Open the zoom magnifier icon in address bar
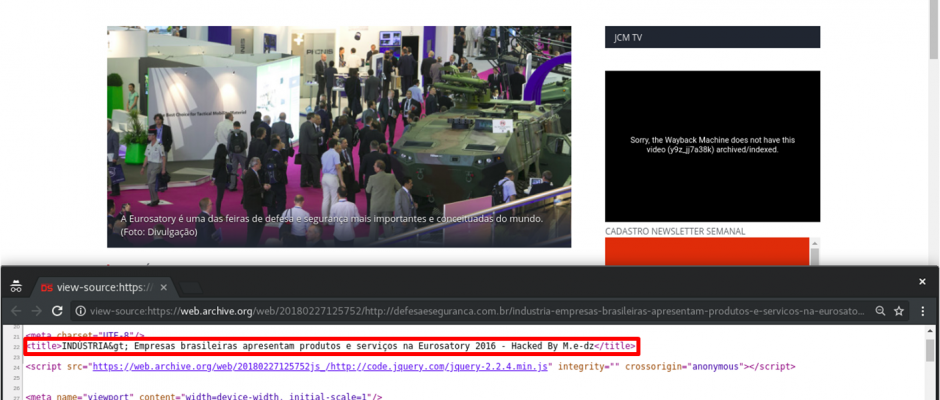 point(880,311)
